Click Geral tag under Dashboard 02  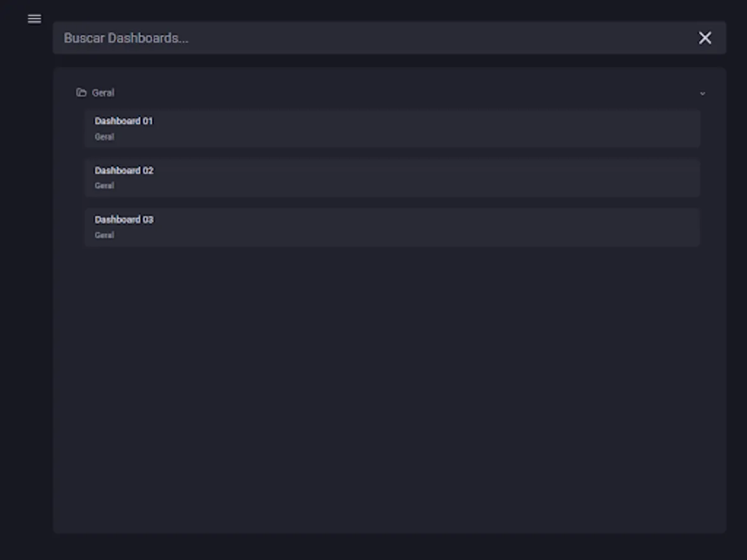[x=104, y=185]
